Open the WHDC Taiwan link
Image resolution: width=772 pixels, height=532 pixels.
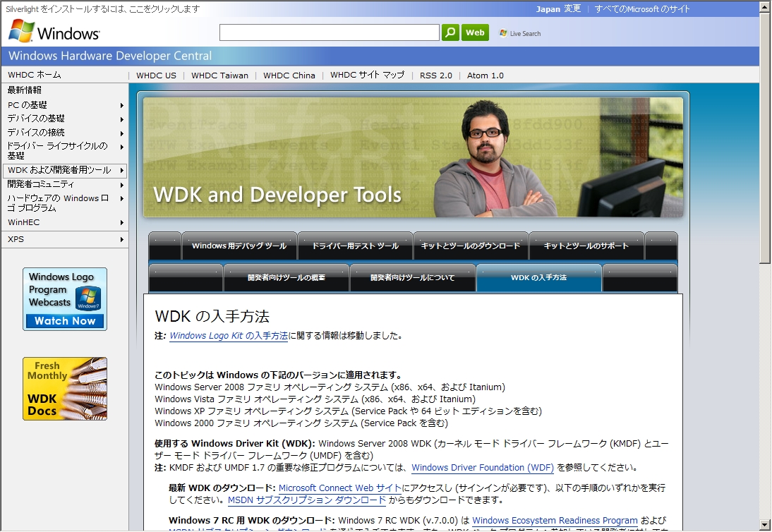[x=219, y=75]
